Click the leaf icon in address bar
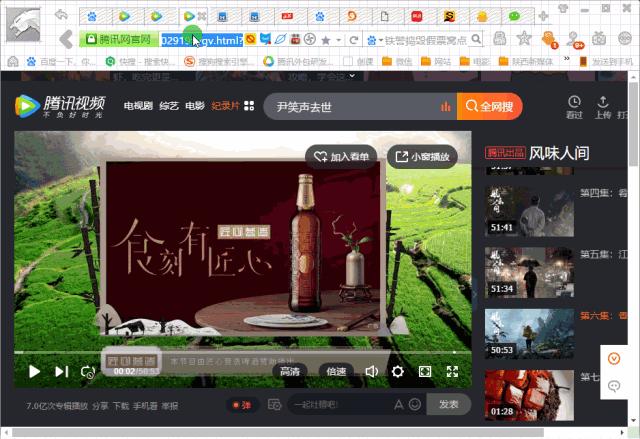Screen dimensions: 640x439 (280, 39)
